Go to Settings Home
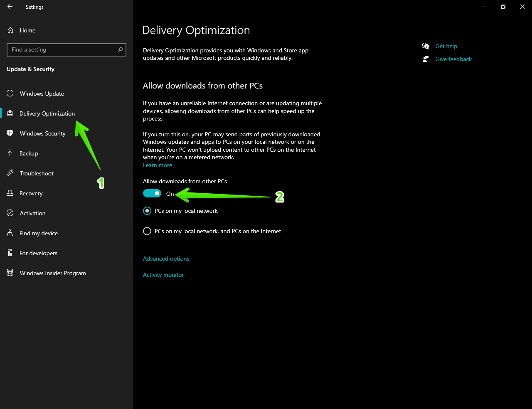532x409 pixels. (27, 30)
